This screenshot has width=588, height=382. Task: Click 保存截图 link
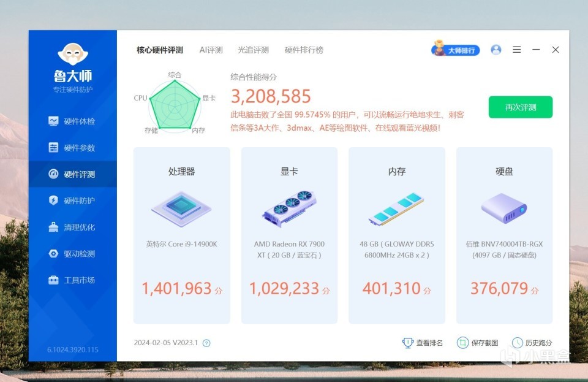click(x=484, y=343)
